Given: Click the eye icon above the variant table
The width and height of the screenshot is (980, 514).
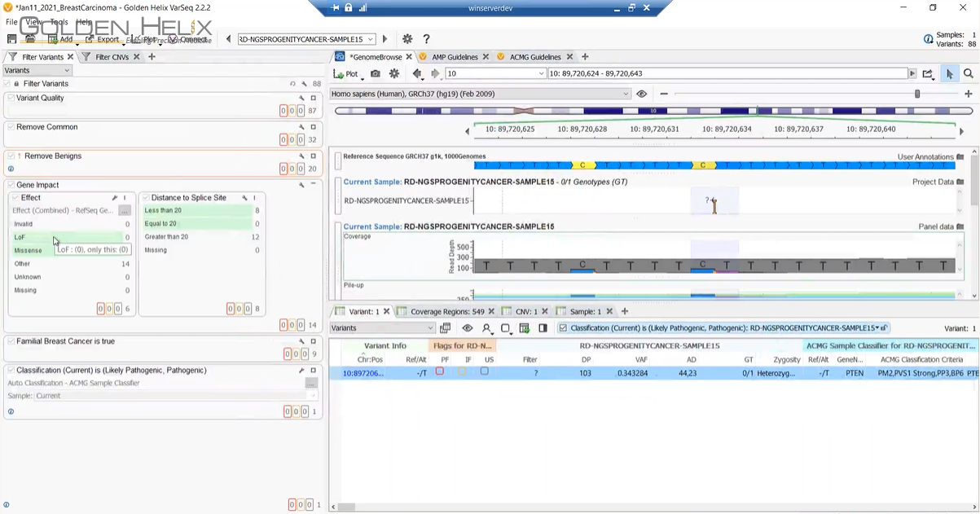Looking at the screenshot, I should (467, 327).
